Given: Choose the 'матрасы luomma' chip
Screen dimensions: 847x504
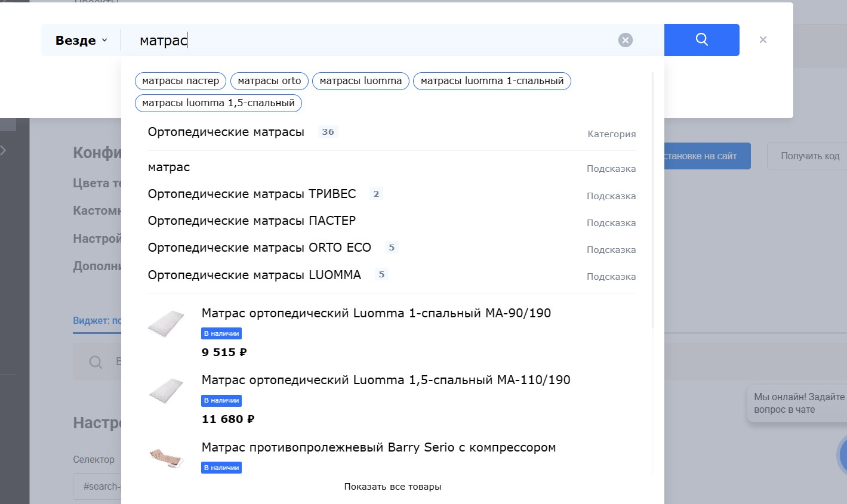Looking at the screenshot, I should pos(361,81).
